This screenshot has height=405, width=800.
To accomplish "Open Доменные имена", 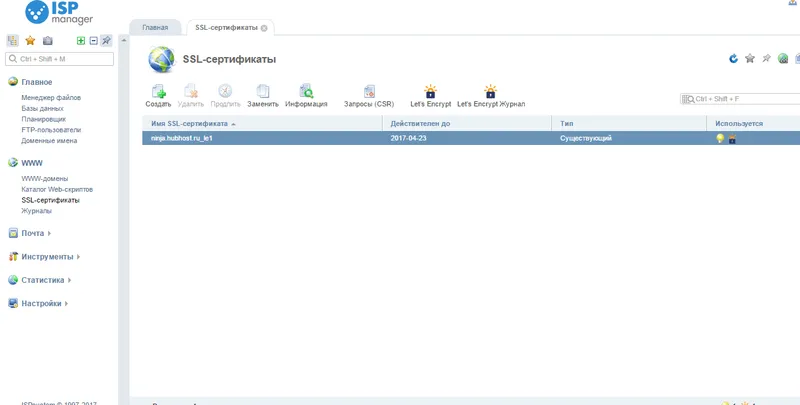I will 49,141.
